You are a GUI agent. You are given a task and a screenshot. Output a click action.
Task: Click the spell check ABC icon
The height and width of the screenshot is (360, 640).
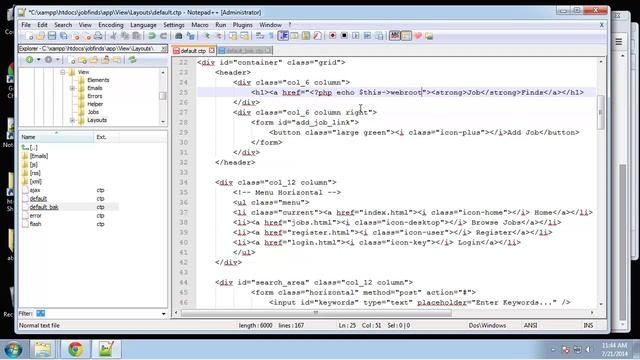(x=394, y=36)
